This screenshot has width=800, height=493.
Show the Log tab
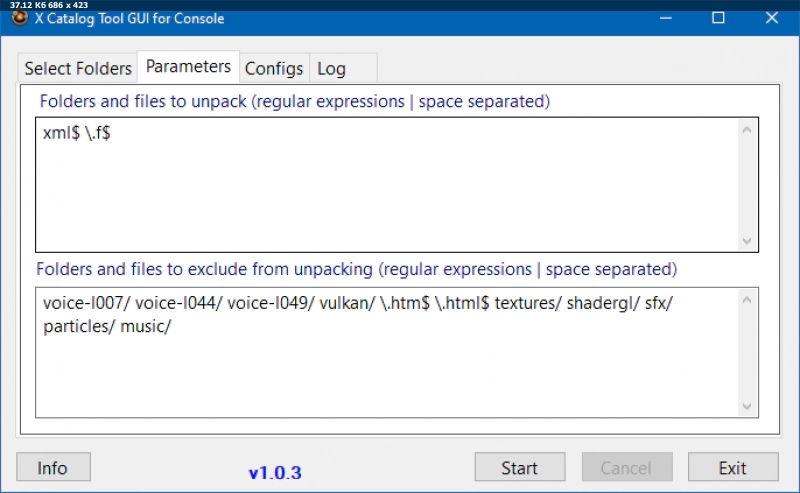[x=331, y=68]
